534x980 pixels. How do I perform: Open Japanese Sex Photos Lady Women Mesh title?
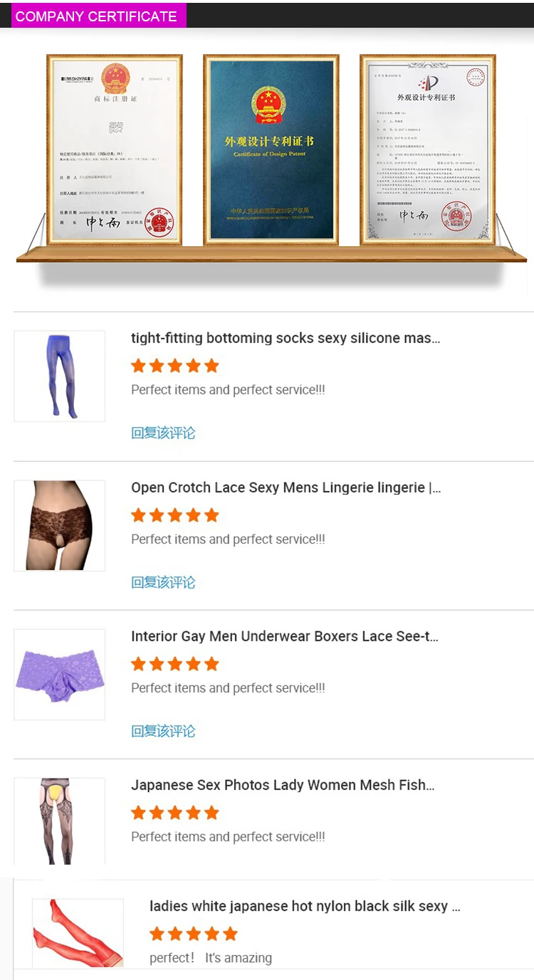(283, 785)
